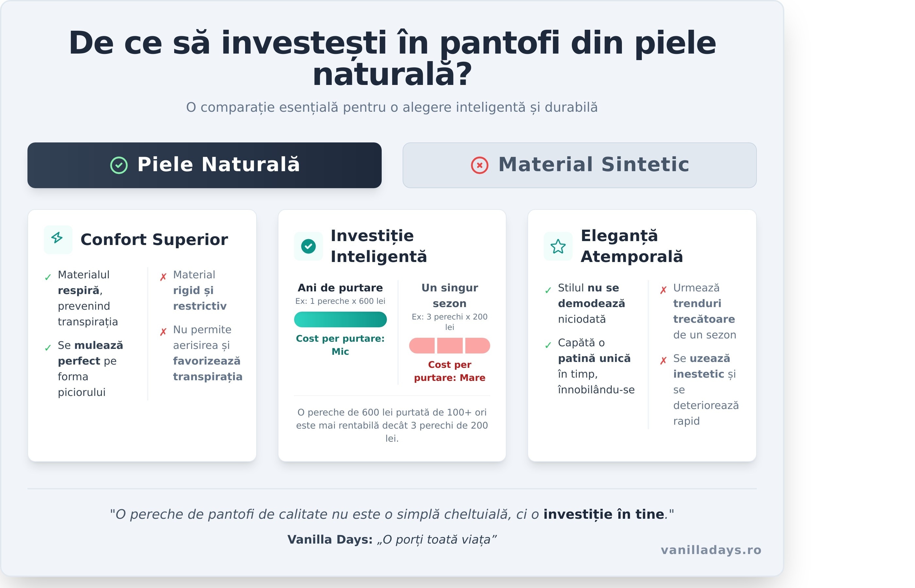Click the 'Cost per purtare: Mare' label
This screenshot has width=915, height=588.
[449, 371]
